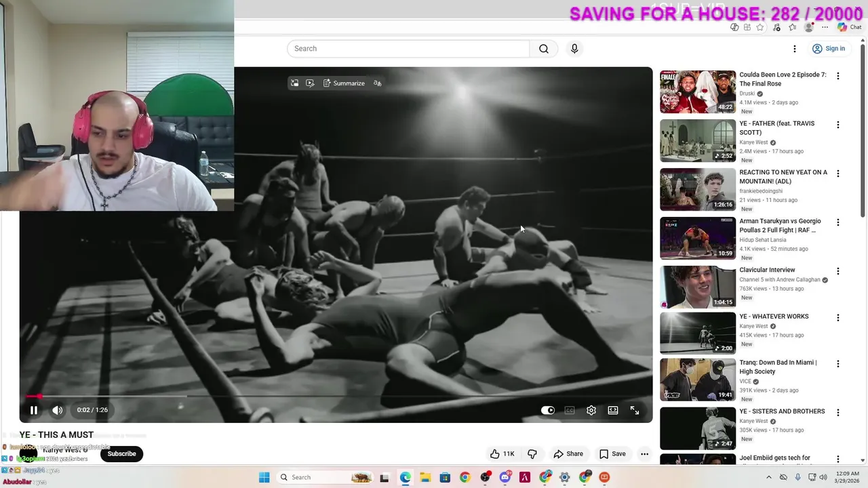868x488 pixels.
Task: Open Copilot Chat in Edge toolbar
Action: tap(849, 27)
